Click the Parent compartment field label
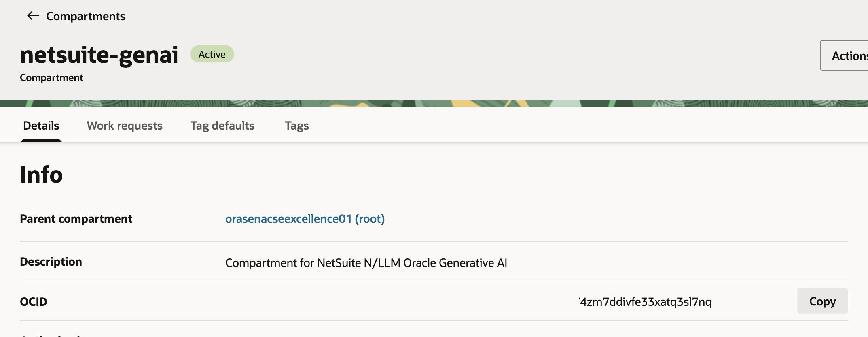Viewport: 868px width, 337px height. [x=76, y=219]
